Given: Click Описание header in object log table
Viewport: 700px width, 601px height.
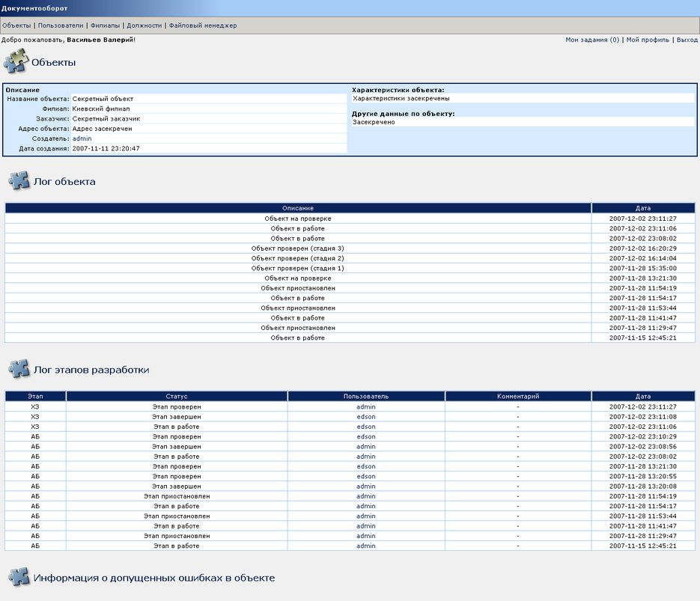Looking at the screenshot, I should (298, 208).
